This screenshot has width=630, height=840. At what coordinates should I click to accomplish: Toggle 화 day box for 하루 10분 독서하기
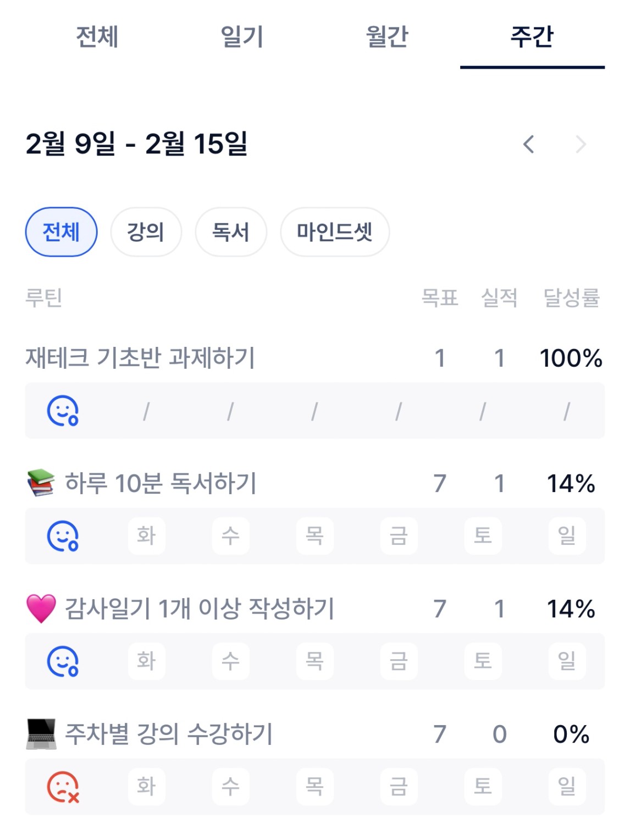(146, 535)
